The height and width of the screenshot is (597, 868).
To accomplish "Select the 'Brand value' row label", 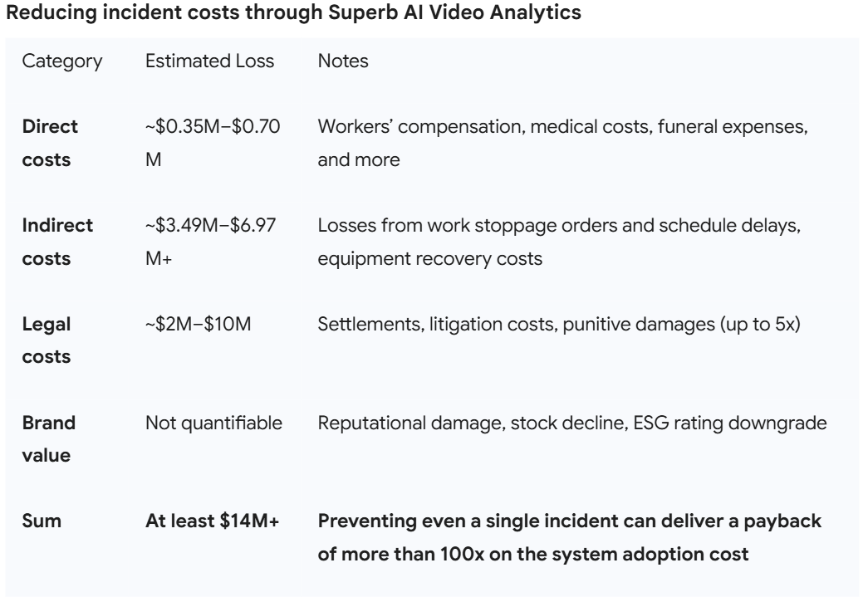I will coord(48,439).
